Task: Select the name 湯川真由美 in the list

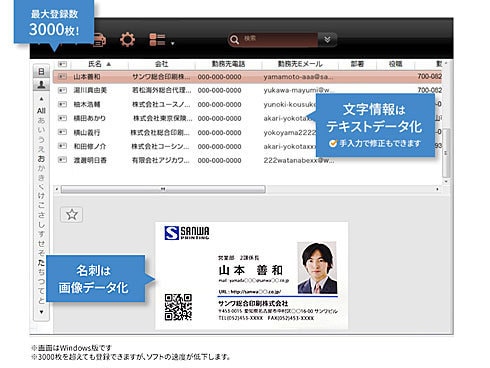Action: 90,90
